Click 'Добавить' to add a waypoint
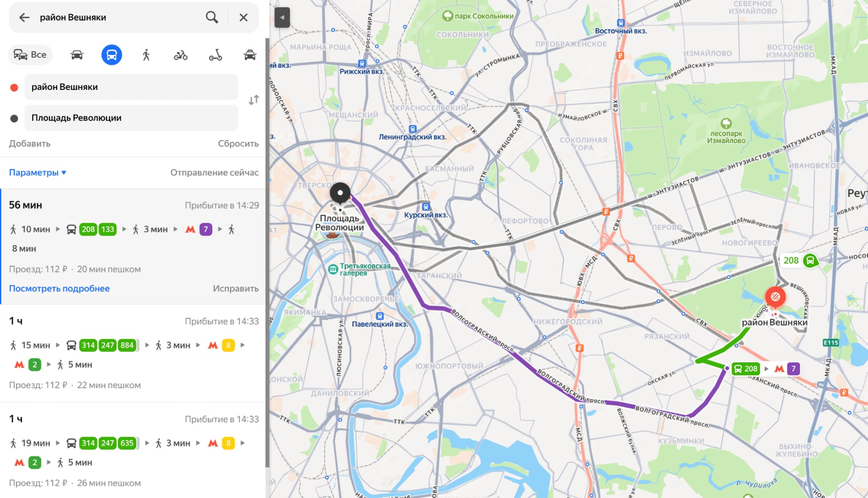868x498 pixels. click(x=30, y=144)
